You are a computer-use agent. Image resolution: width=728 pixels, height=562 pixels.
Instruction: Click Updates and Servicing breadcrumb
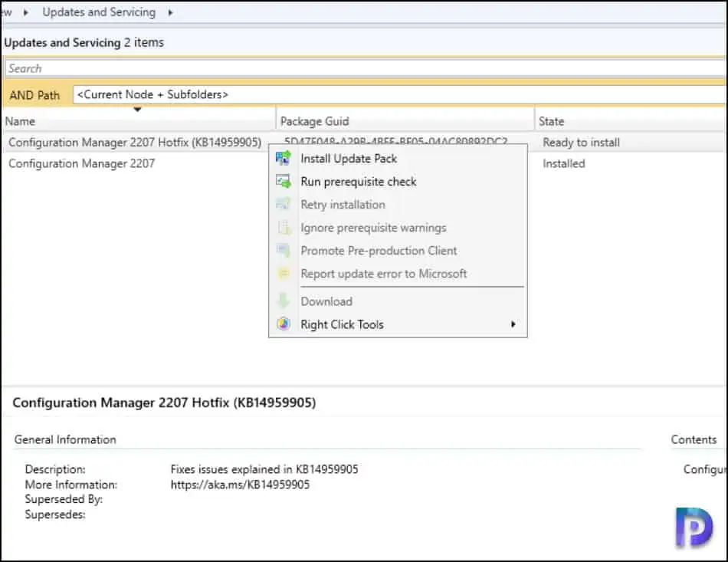coord(99,12)
